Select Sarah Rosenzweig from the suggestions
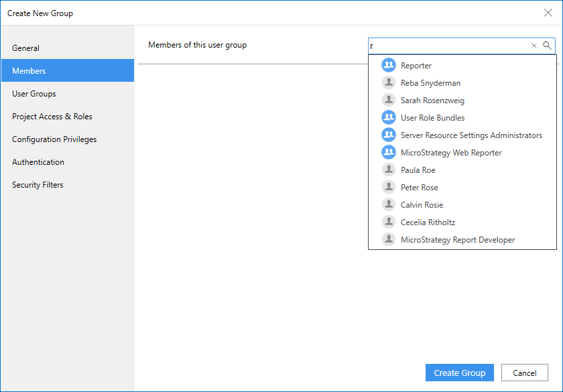 tap(432, 101)
